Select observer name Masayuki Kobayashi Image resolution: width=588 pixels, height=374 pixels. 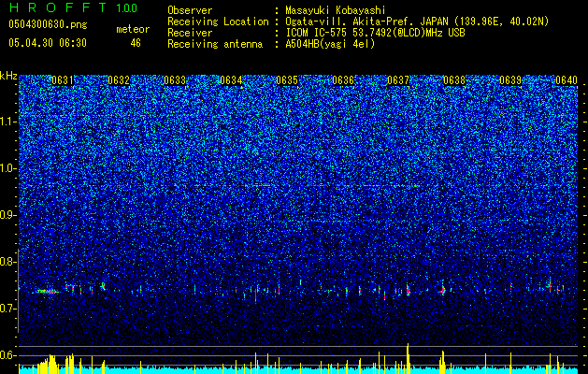(336, 10)
